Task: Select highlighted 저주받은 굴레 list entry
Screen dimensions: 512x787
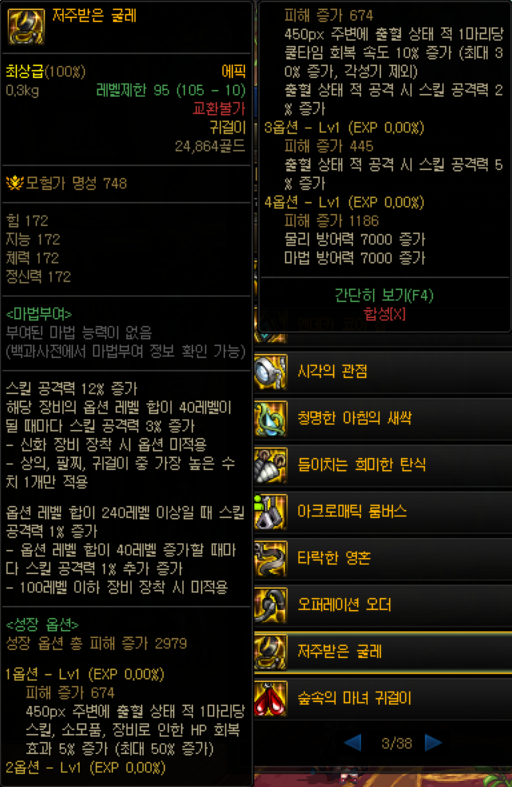Action: [383, 652]
